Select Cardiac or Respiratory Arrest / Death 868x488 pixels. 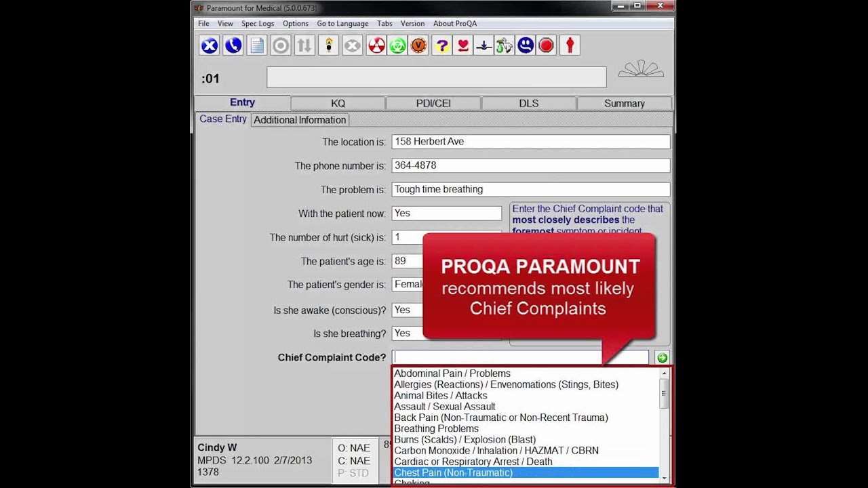526,462
